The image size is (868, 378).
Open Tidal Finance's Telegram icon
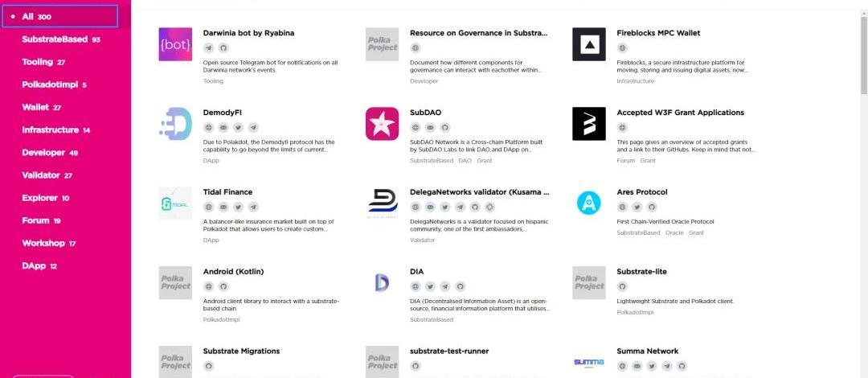point(253,207)
